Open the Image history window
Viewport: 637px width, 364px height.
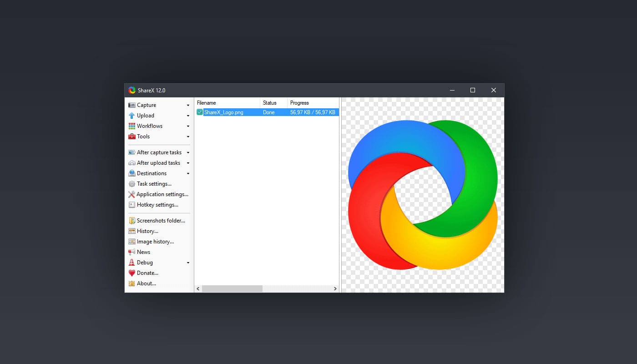coord(159,242)
